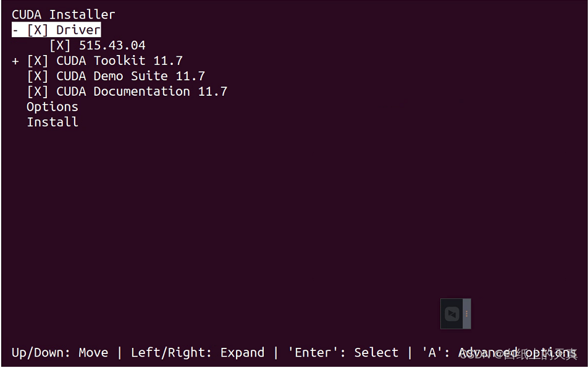Click the CUDA Documentation 11.7 label
588x367 pixels.
(x=141, y=91)
